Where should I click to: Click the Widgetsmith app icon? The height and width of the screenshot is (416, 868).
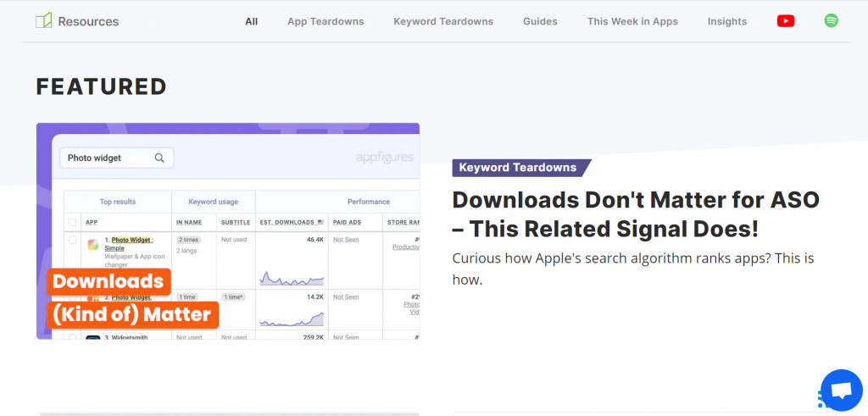93,336
